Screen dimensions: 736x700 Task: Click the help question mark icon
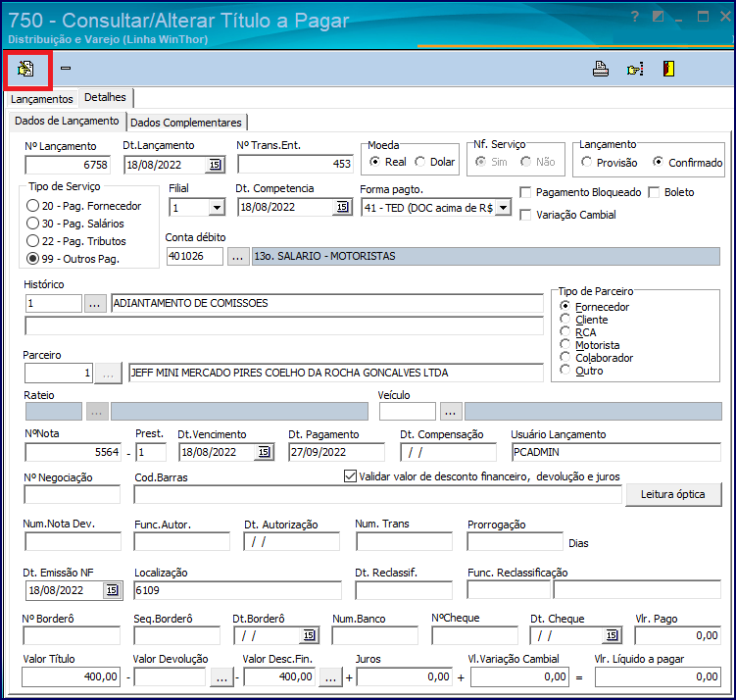pyautogui.click(x=635, y=17)
